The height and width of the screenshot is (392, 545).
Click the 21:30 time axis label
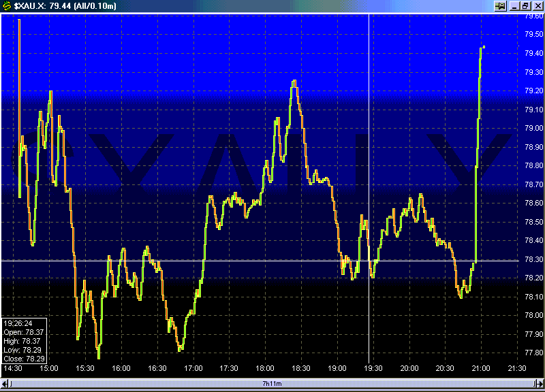tap(517, 368)
